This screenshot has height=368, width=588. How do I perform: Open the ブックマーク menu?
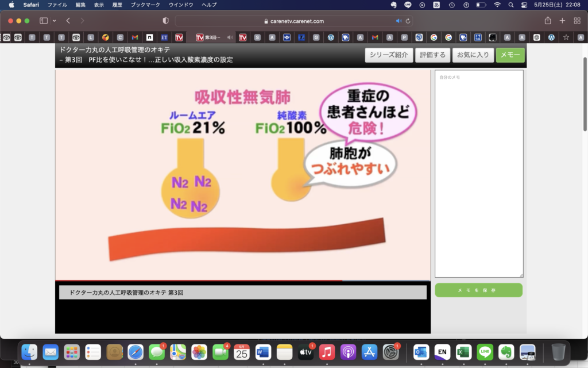145,5
